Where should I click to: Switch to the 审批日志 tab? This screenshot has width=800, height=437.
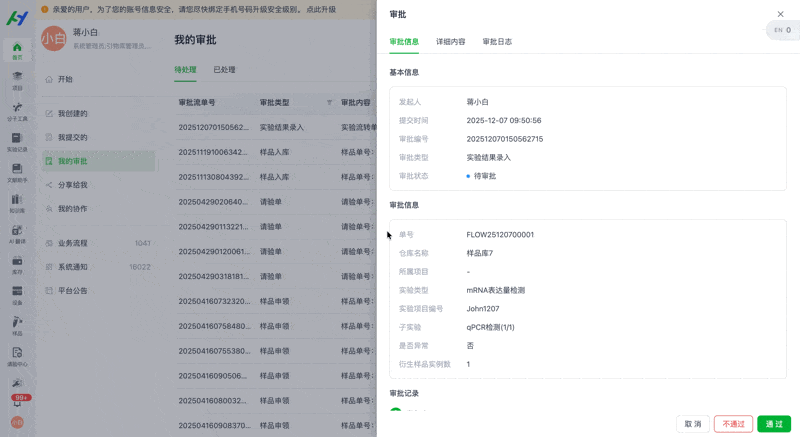tap(497, 42)
